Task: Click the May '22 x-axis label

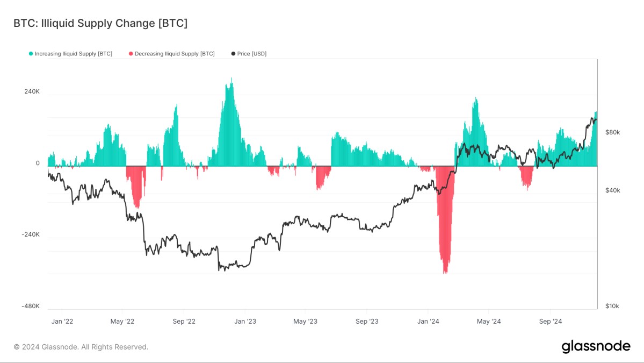Action: (122, 322)
